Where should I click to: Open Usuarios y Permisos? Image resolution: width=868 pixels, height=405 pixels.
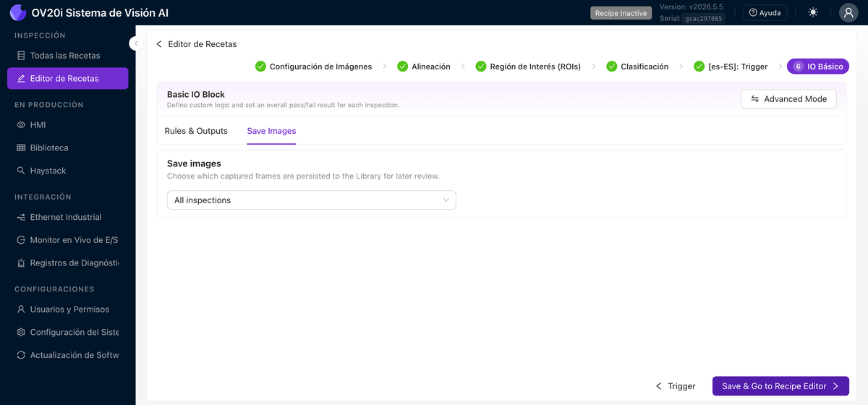(68, 310)
